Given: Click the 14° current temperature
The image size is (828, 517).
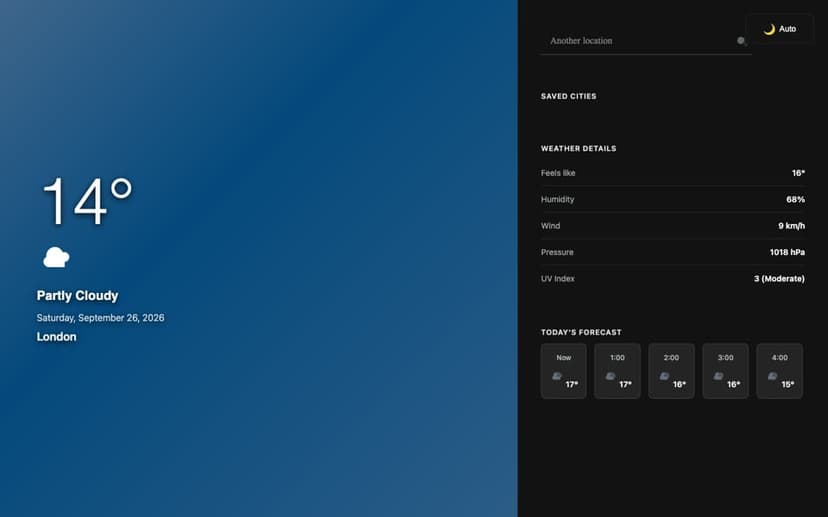Looking at the screenshot, I should (88, 201).
